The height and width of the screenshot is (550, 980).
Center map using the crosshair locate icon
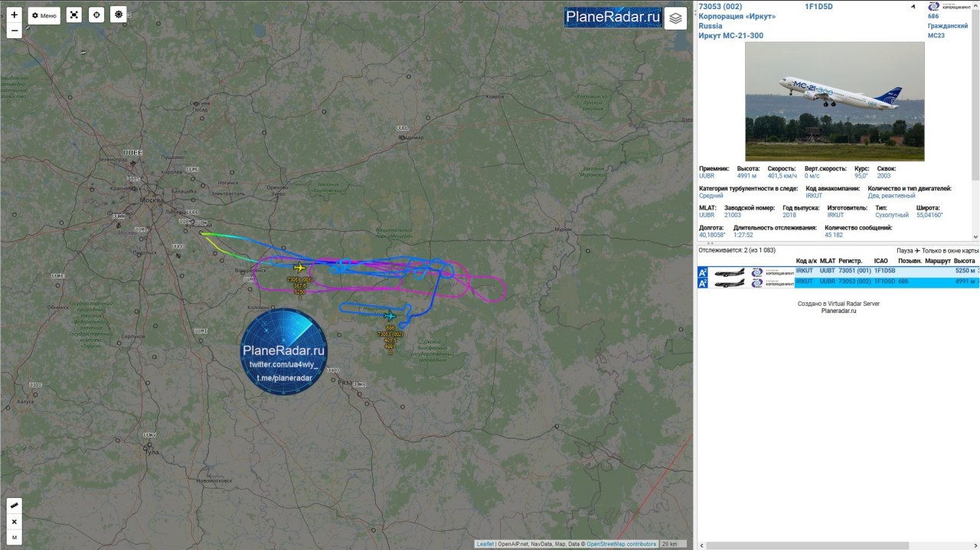coord(96,15)
